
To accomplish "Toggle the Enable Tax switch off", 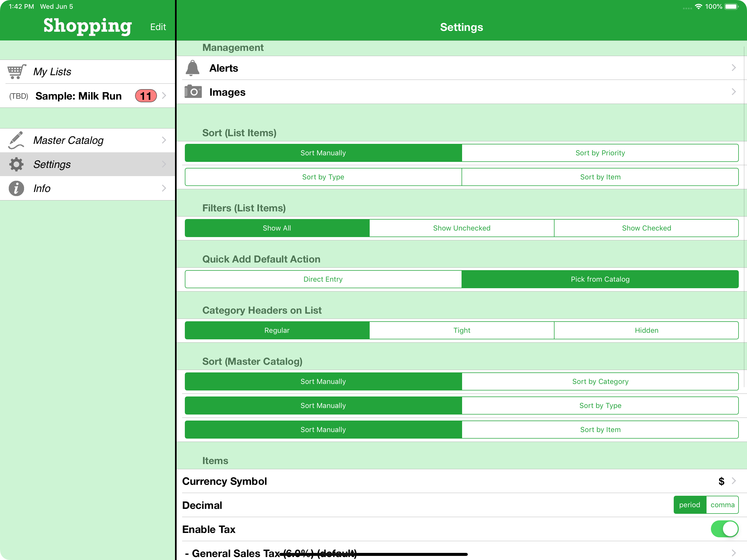I will click(724, 529).
